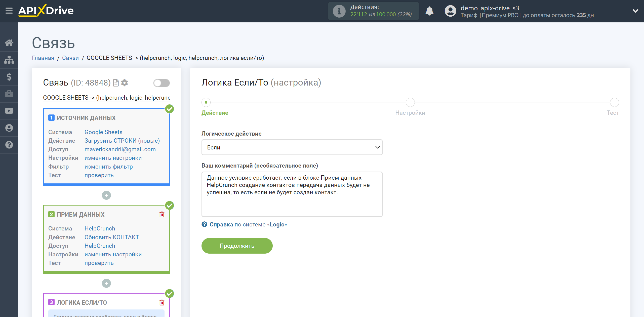Click the Настройки step circle marker
644x317 pixels.
tap(410, 102)
